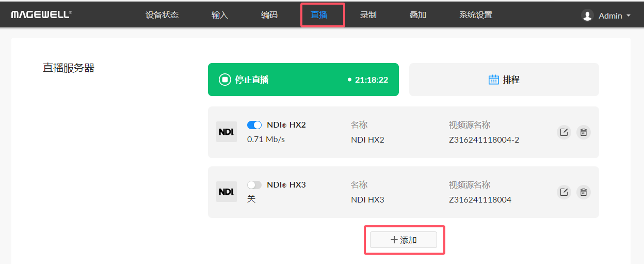Image resolution: width=644 pixels, height=264 pixels.
Task: Expand the Admin dropdown arrow
Action: point(628,16)
